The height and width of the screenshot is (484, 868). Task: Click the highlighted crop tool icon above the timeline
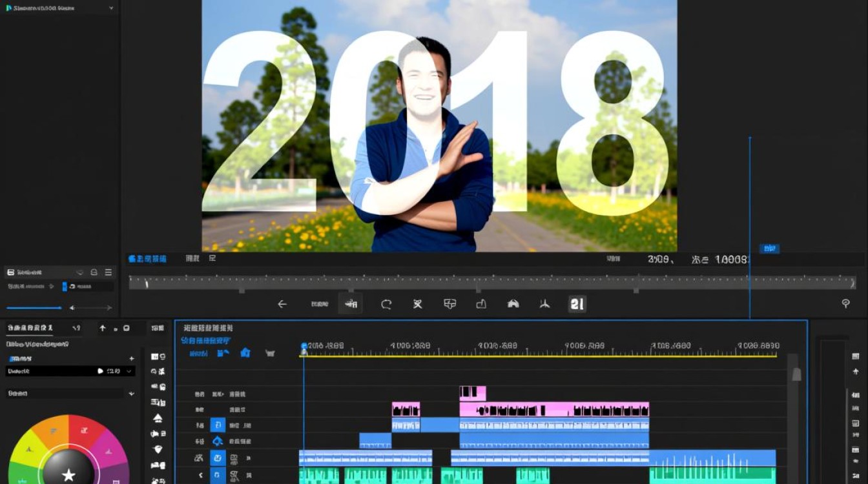[x=350, y=303]
